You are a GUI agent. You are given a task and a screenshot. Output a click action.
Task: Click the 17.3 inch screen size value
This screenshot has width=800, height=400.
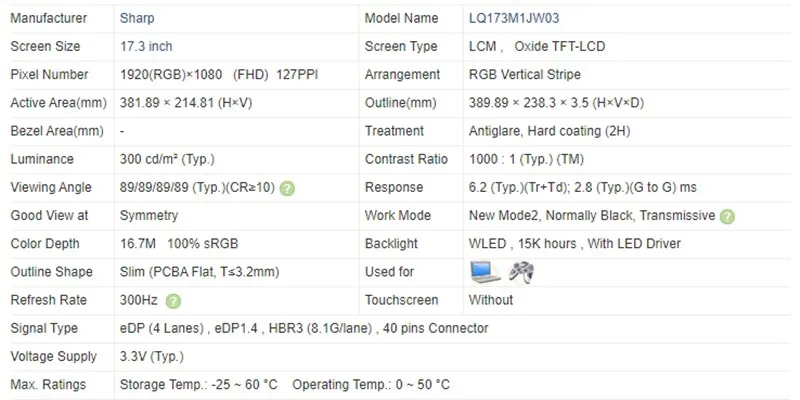click(147, 46)
